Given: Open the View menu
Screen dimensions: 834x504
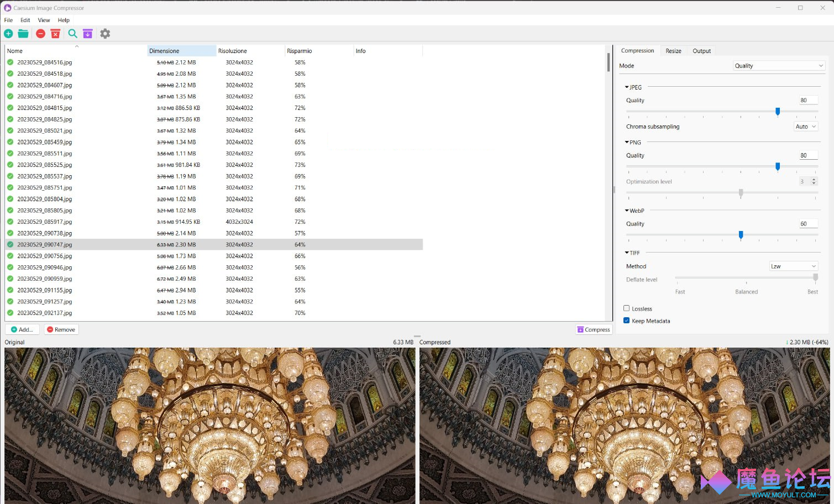Looking at the screenshot, I should [44, 20].
